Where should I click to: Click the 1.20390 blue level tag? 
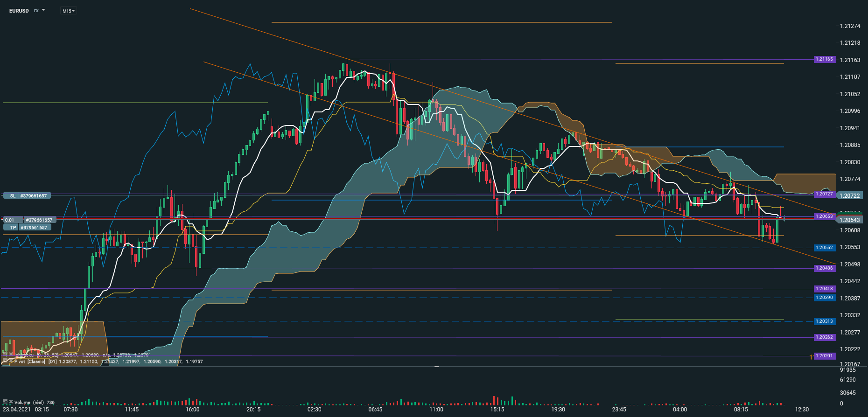click(x=824, y=298)
